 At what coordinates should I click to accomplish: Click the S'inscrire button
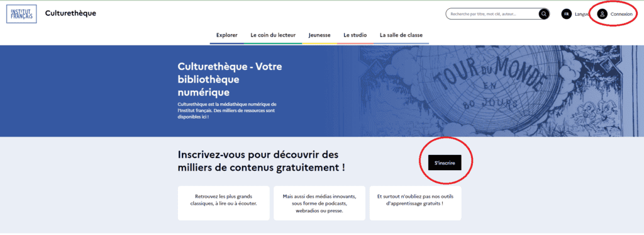pyautogui.click(x=445, y=163)
